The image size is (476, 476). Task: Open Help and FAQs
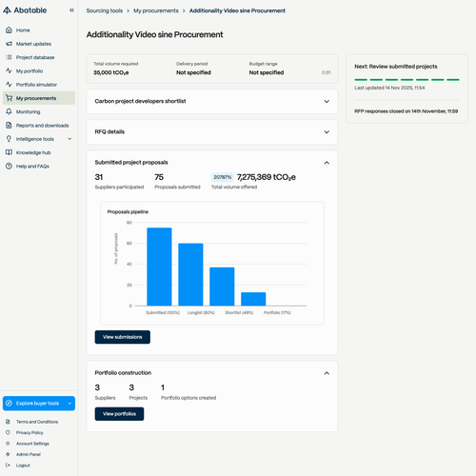39,167
